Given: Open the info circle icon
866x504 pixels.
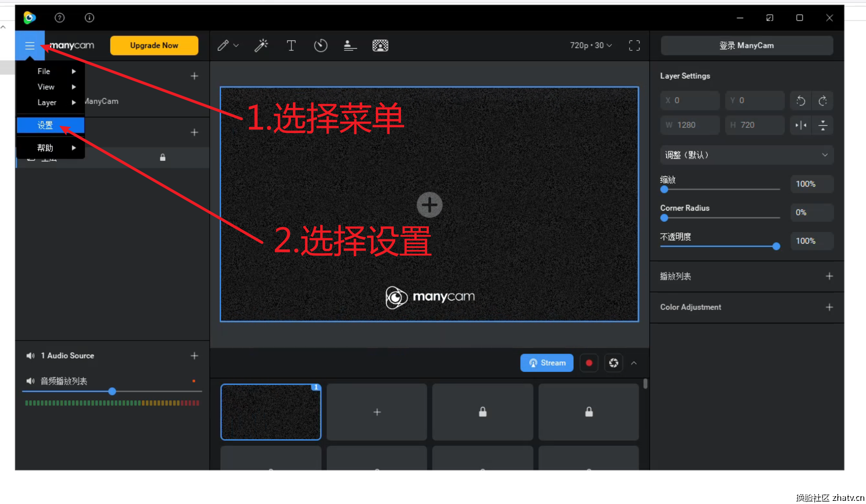Looking at the screenshot, I should pos(90,18).
